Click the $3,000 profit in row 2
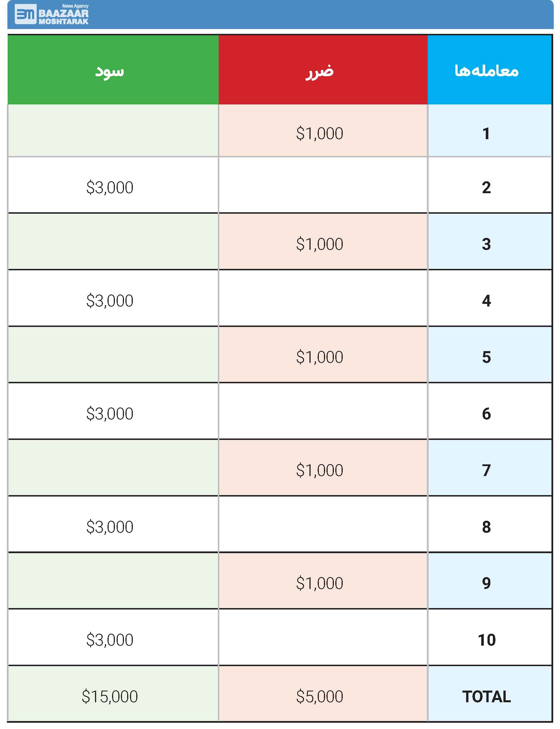 (x=110, y=188)
